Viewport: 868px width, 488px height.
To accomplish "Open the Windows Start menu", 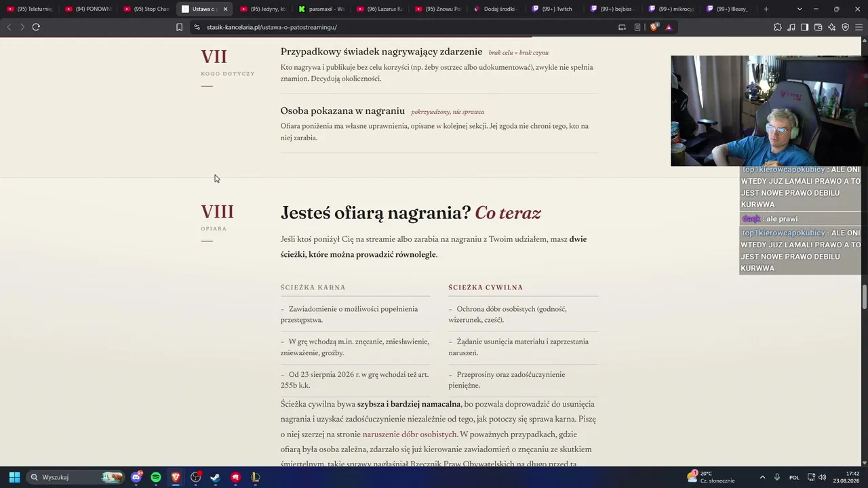I will tap(14, 477).
